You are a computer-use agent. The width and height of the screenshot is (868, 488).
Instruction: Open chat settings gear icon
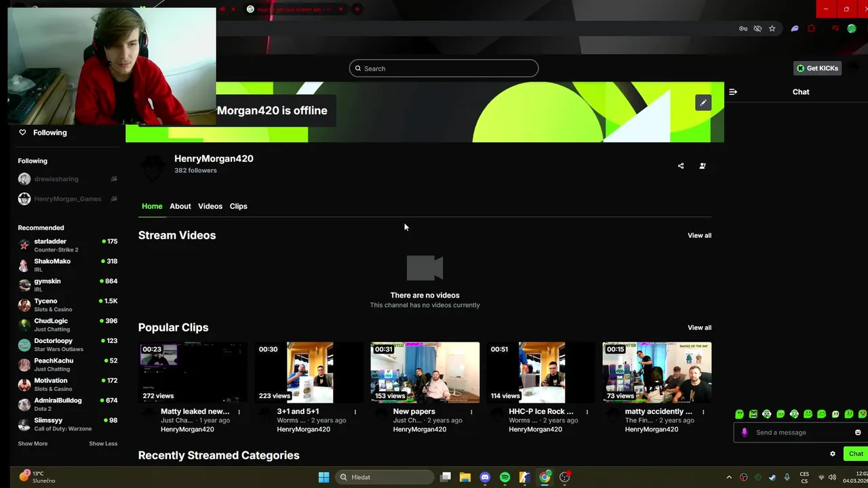point(833,454)
